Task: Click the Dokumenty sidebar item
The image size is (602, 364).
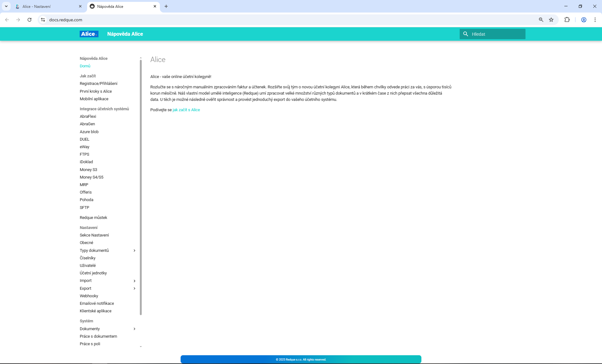Action: [x=90, y=329]
